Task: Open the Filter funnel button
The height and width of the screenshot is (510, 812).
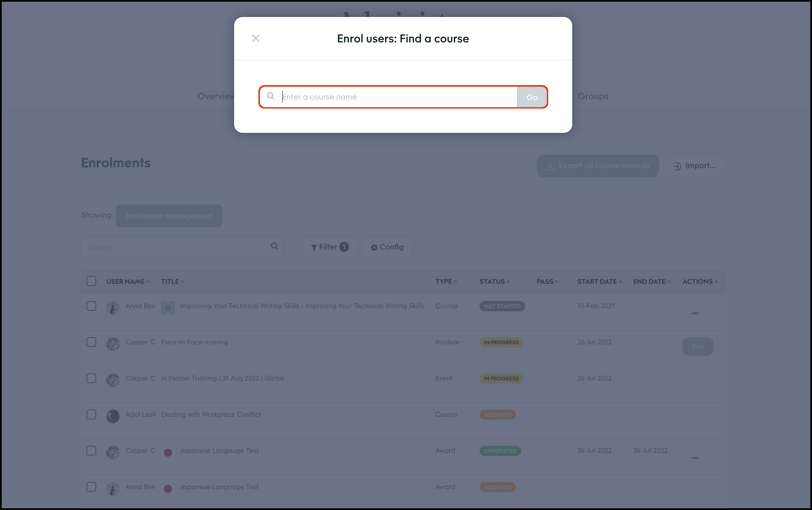Action: pyautogui.click(x=329, y=247)
